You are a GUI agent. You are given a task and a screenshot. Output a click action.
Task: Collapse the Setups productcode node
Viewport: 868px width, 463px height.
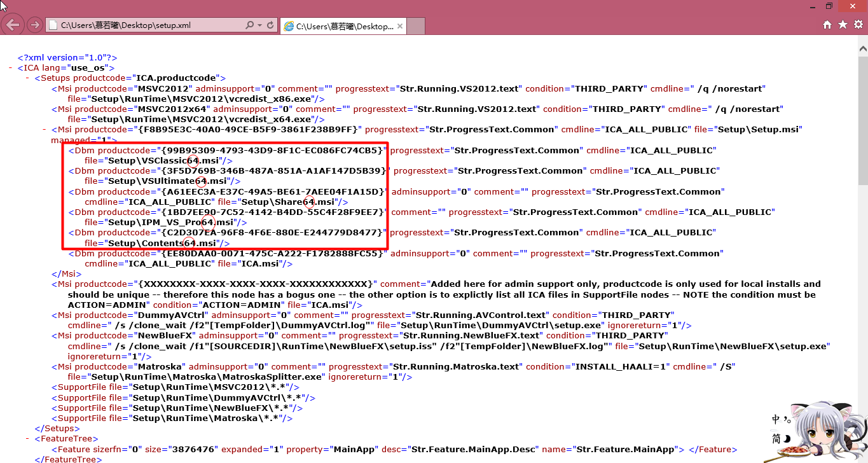[x=28, y=78]
